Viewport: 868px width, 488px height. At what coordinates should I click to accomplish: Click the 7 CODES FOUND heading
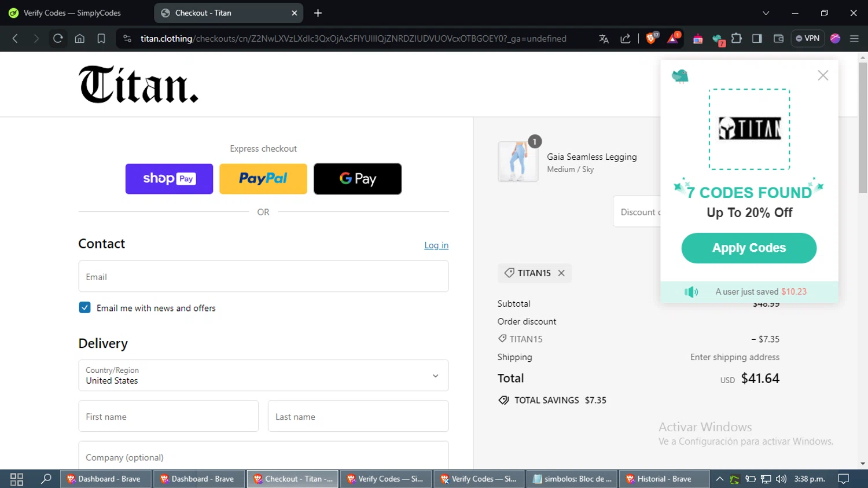pos(749,192)
